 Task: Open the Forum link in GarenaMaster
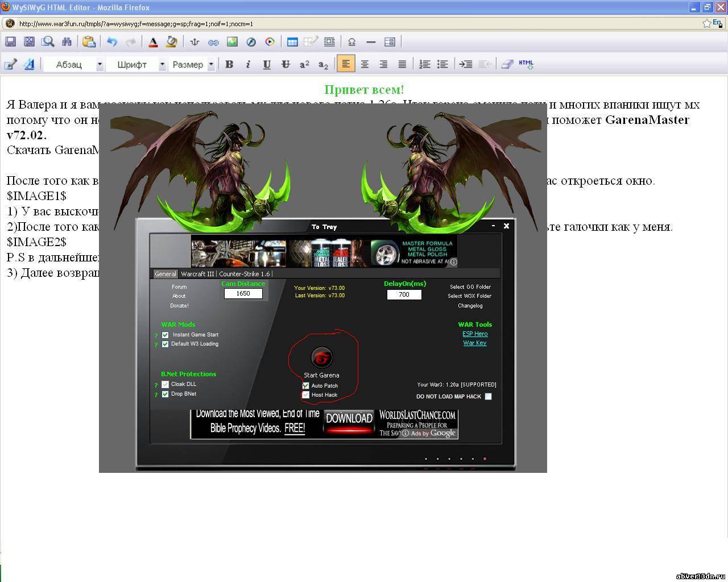(179, 287)
